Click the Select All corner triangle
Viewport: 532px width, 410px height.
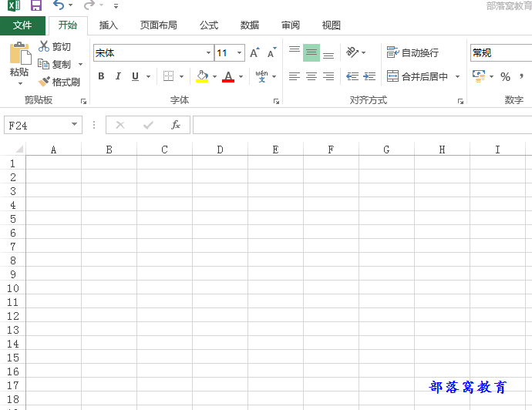click(19, 149)
